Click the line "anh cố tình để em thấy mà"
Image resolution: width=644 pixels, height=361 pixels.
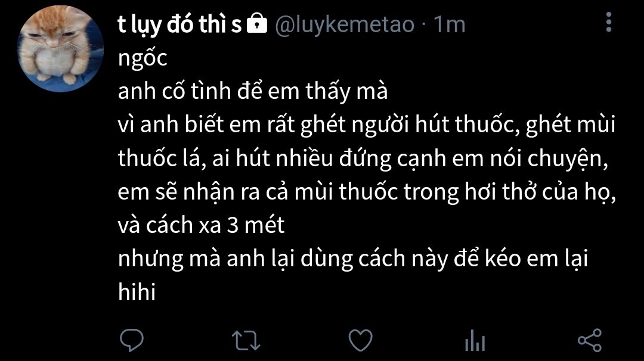coord(253,91)
